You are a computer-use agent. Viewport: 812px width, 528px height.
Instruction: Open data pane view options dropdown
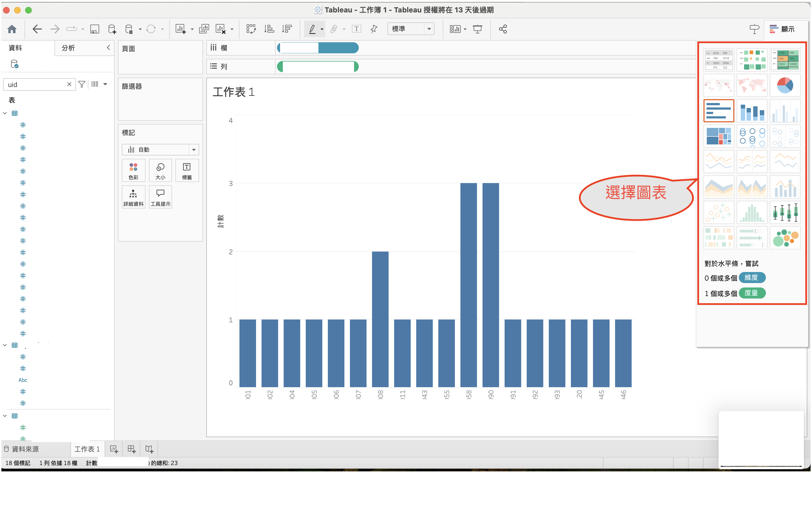pyautogui.click(x=105, y=84)
